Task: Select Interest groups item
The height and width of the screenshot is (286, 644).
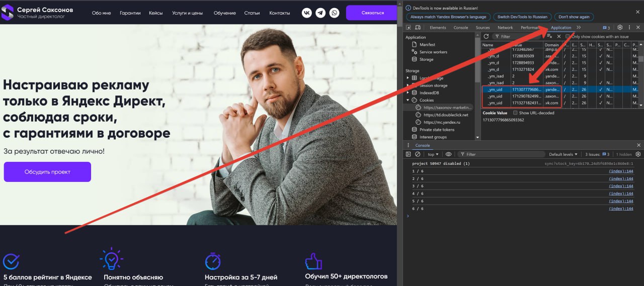Action: tap(433, 137)
